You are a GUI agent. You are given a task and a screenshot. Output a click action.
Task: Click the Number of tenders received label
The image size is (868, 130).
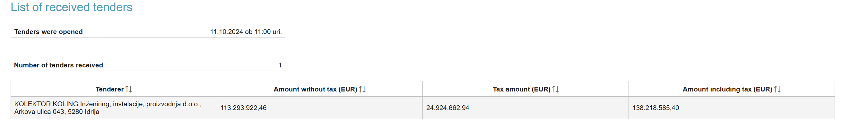click(x=58, y=65)
